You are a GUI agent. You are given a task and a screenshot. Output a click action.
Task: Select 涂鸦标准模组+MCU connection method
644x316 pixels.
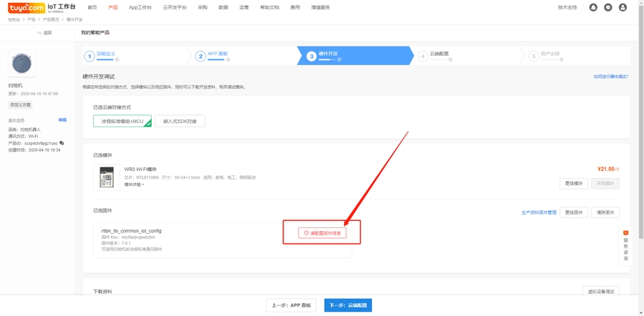122,122
